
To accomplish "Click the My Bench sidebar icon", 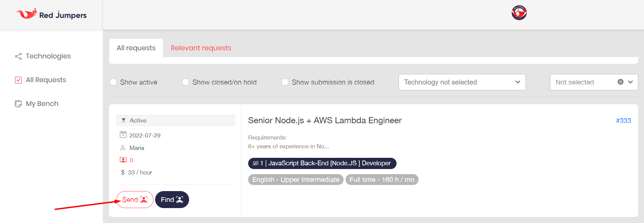I will coord(18,104).
